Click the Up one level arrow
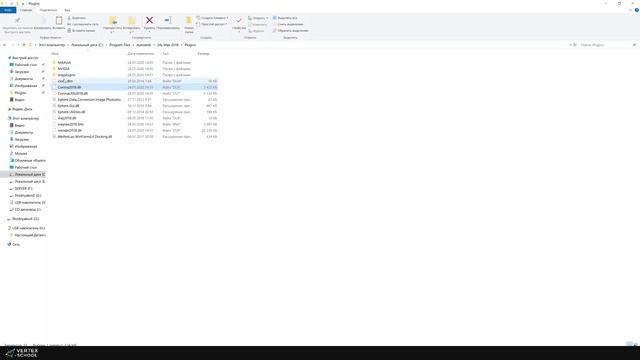Viewport: 640px width, 360px height. point(24,45)
